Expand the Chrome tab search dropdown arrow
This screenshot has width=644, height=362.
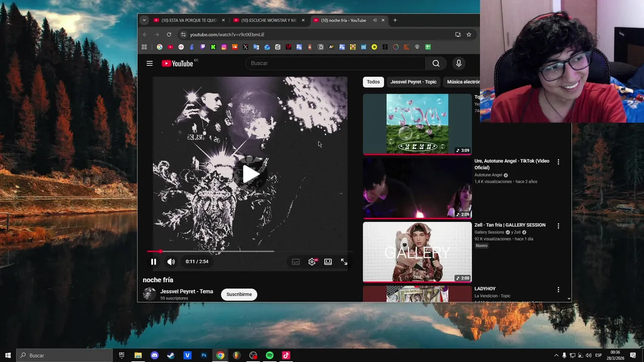point(144,20)
